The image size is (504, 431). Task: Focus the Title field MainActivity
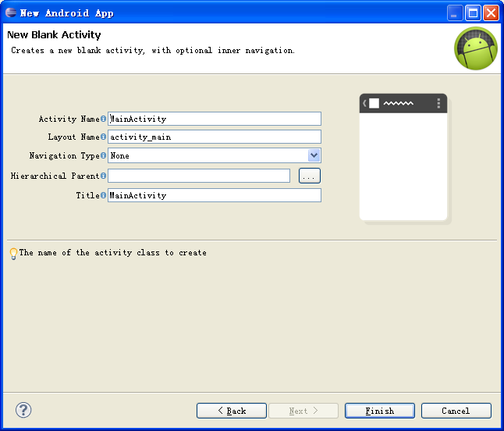point(215,195)
